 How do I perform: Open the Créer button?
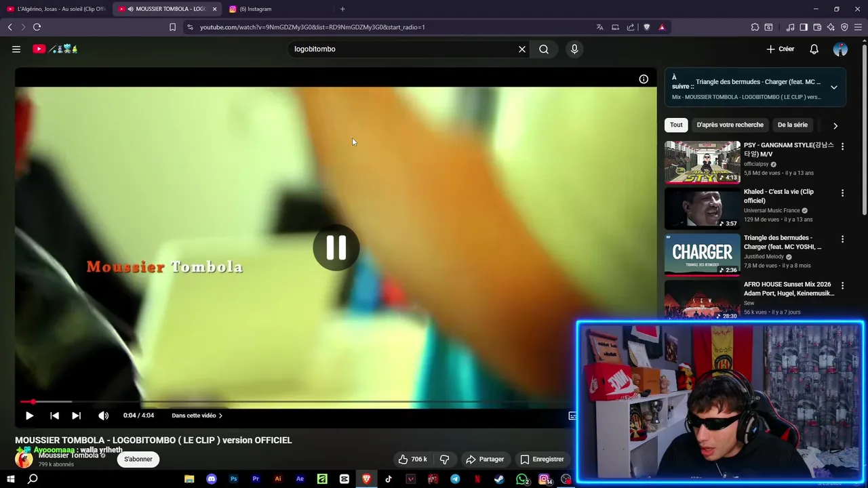click(x=781, y=49)
